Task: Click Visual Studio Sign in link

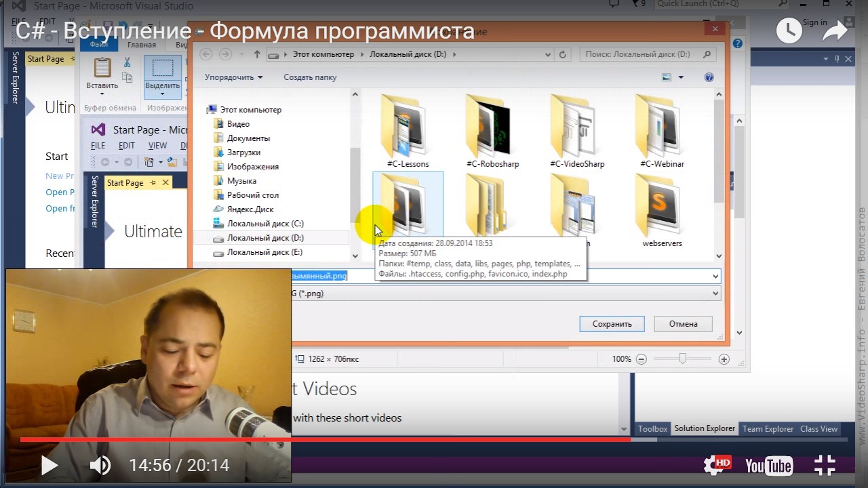Action: pos(814,22)
